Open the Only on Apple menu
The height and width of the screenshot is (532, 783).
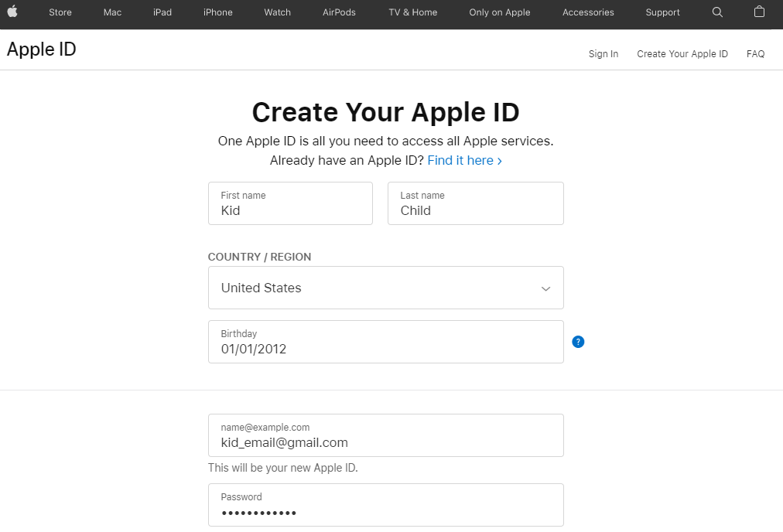[499, 12]
